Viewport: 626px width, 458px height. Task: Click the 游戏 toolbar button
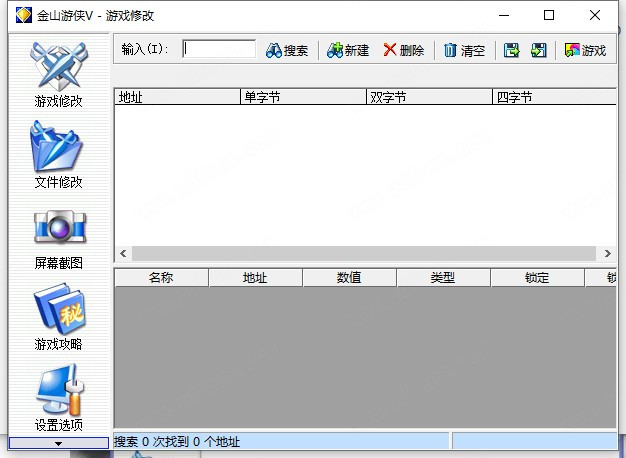585,50
